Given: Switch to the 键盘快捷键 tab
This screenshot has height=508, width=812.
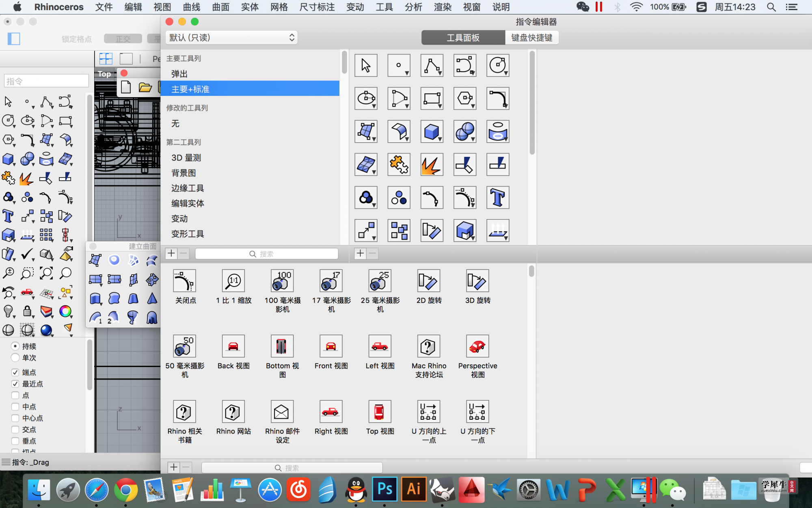Looking at the screenshot, I should click(x=531, y=38).
